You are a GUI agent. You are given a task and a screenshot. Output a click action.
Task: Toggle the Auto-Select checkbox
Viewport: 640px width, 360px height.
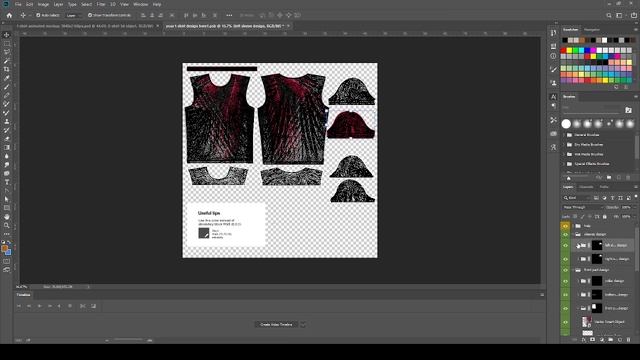click(38, 15)
